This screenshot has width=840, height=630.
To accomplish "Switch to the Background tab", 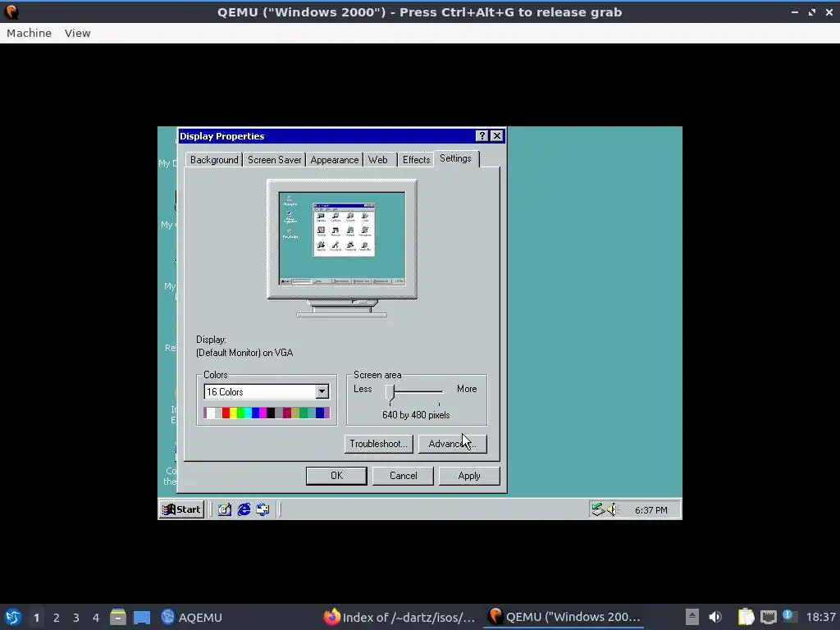I will click(x=214, y=160).
